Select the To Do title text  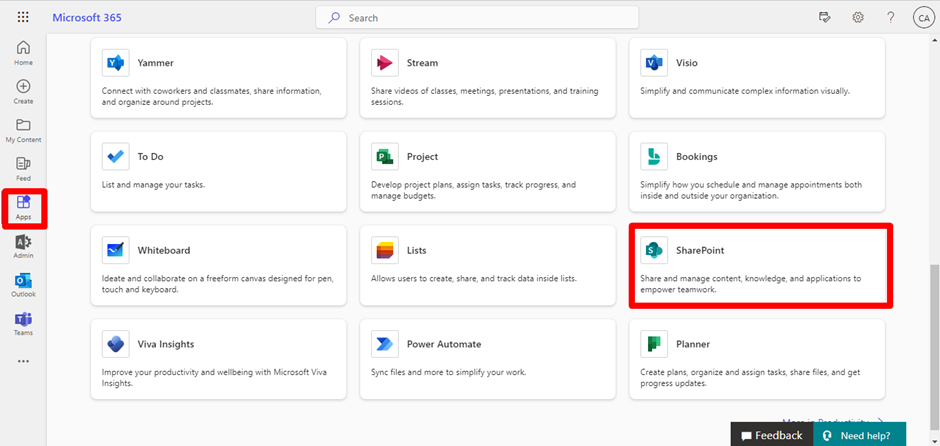(150, 156)
